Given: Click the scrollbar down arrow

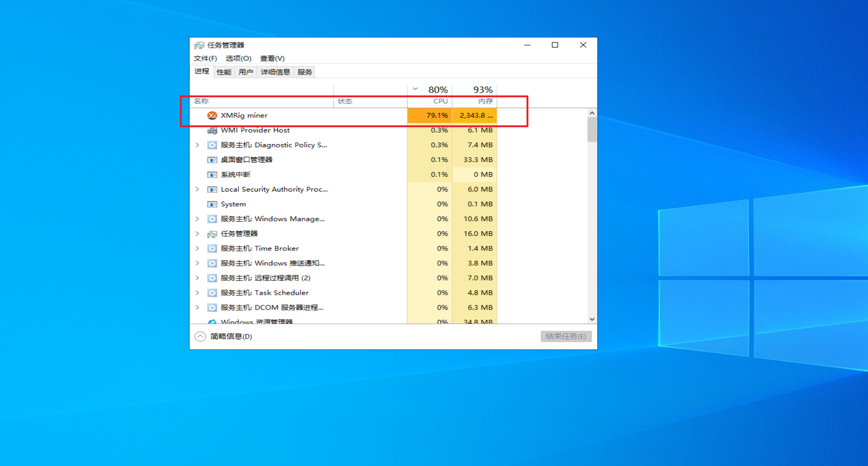Looking at the screenshot, I should coord(592,319).
